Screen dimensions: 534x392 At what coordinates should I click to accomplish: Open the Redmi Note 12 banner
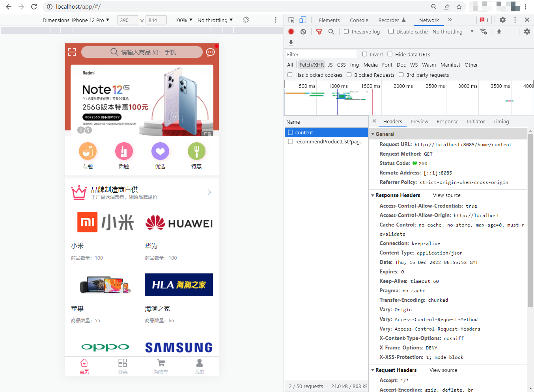coord(142,100)
